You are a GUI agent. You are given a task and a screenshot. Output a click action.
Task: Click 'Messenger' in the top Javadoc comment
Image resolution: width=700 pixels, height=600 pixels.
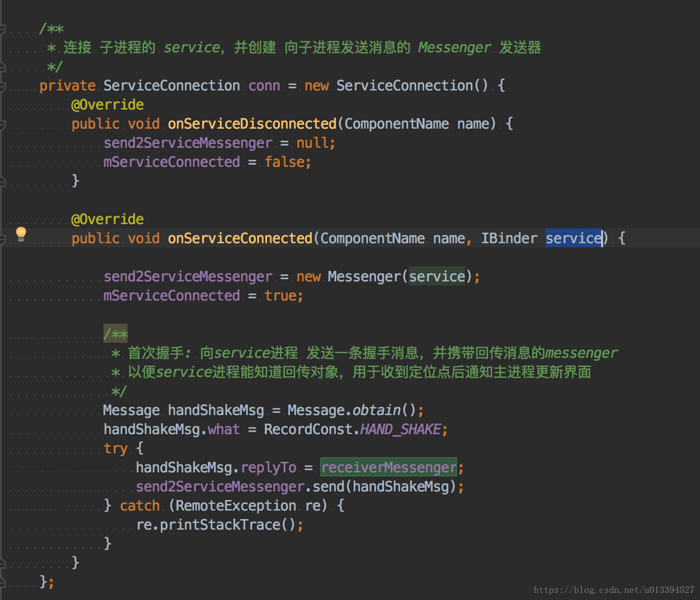(454, 48)
